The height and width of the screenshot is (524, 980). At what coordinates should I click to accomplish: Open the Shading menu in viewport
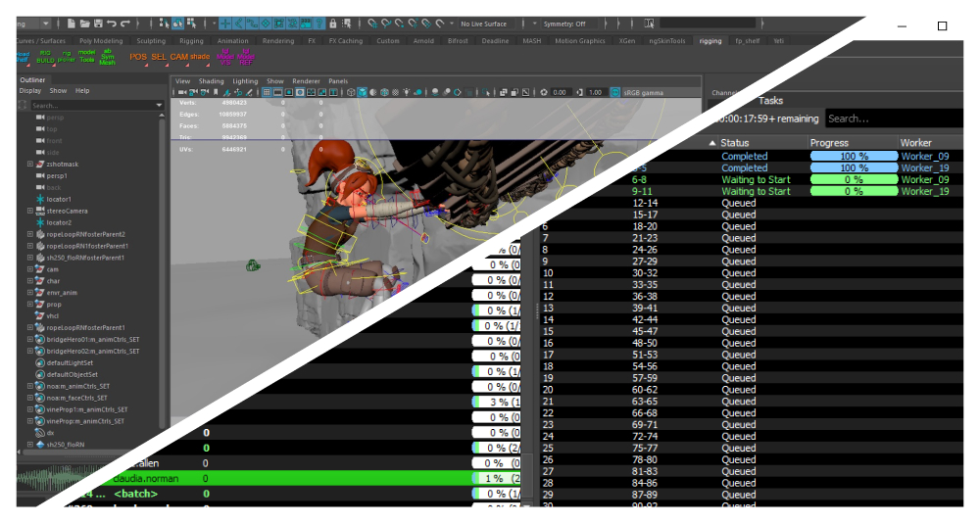pos(212,81)
